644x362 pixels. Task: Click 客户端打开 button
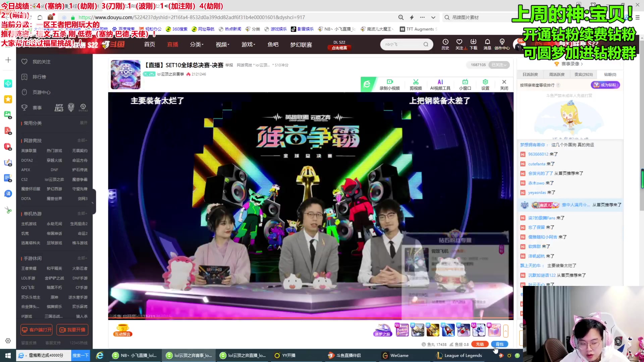[x=37, y=330]
